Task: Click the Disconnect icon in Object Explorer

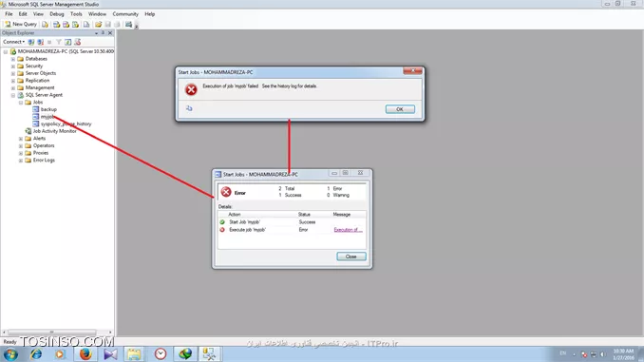Action: tap(40, 42)
